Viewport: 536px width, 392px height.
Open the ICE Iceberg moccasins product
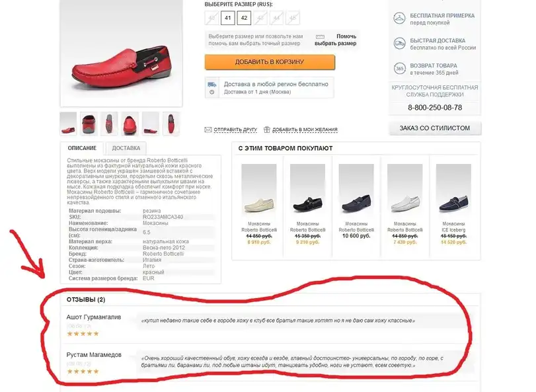coord(453,204)
